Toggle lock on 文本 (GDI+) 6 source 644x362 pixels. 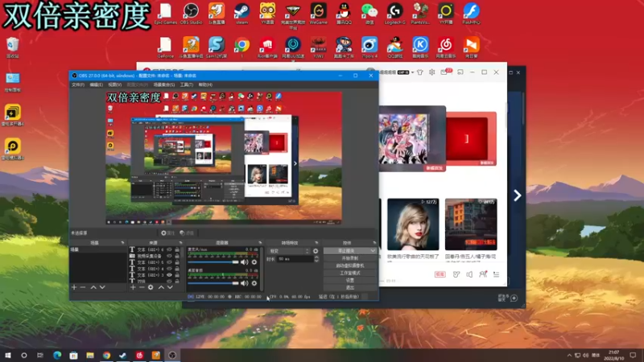pyautogui.click(x=177, y=249)
